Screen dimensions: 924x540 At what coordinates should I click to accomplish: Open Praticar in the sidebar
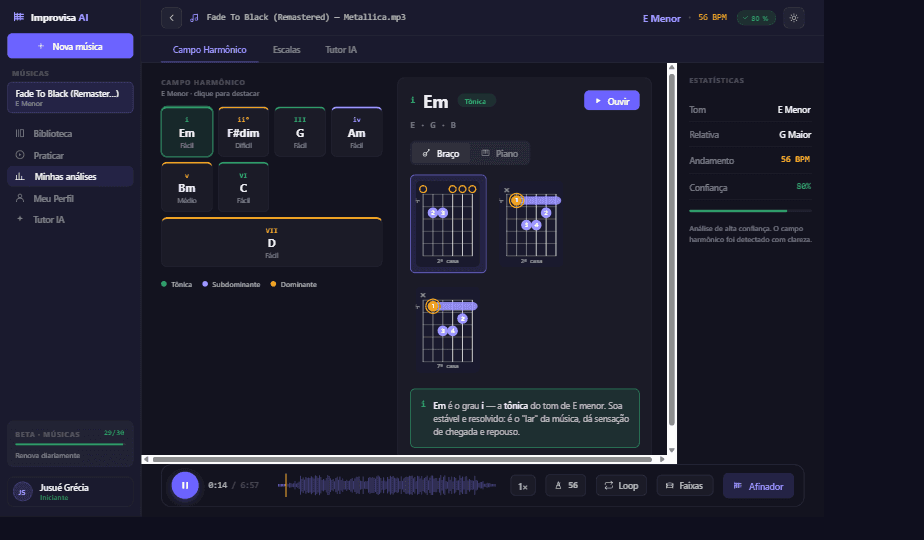(70, 156)
